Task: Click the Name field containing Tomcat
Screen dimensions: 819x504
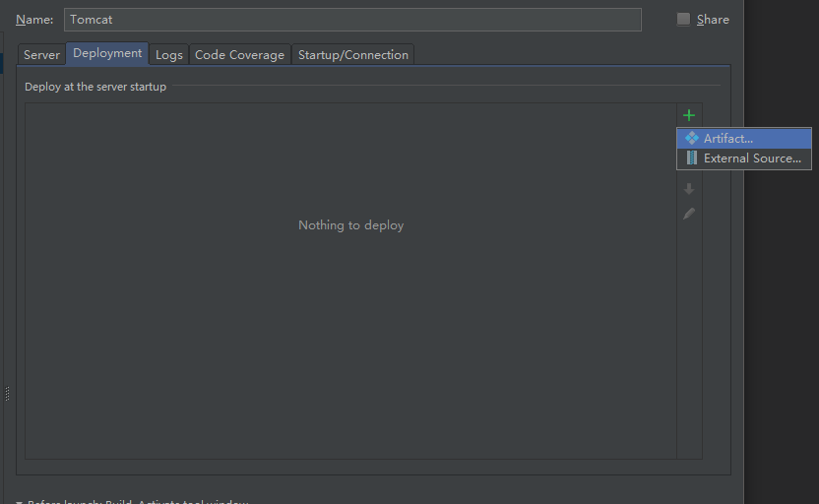Action: click(352, 20)
